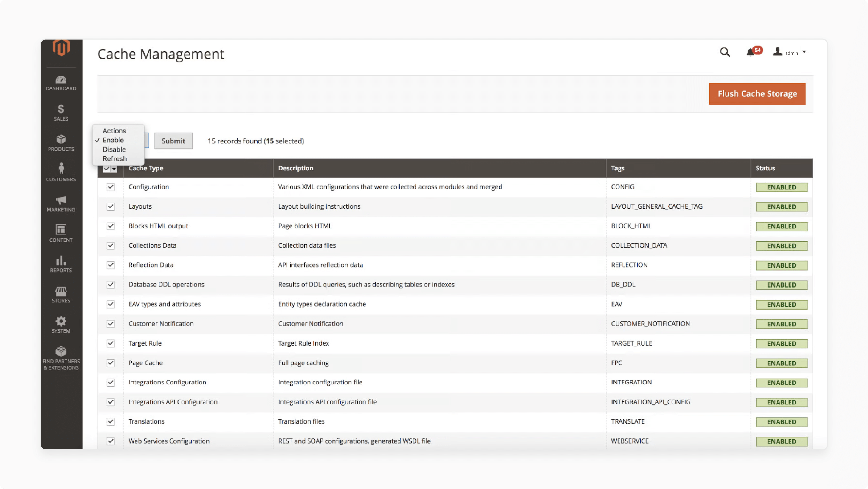Viewport: 868px width, 489px height.
Task: Uncheck the Integrations Configuration checkbox
Action: pos(110,382)
